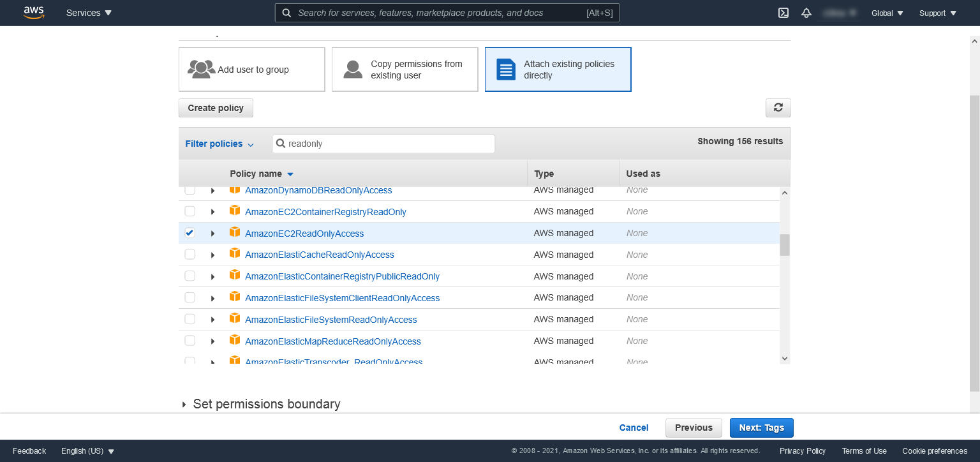This screenshot has width=980, height=462.
Task: Expand the AmazonElasticMapReduceReadOnlyAccess row arrow
Action: click(x=213, y=341)
